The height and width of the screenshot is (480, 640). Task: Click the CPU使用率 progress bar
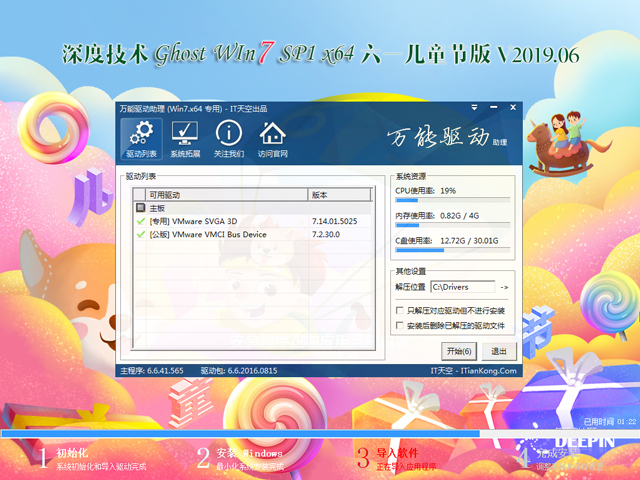point(453,200)
